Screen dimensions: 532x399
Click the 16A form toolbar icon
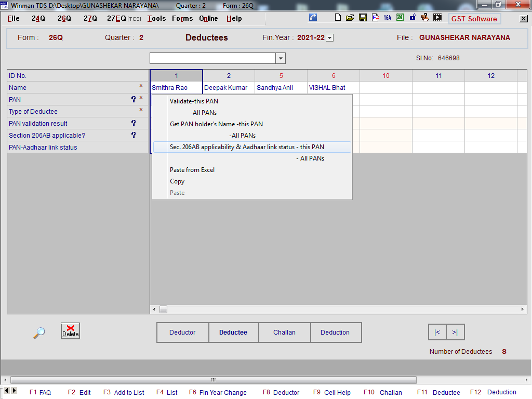point(387,18)
